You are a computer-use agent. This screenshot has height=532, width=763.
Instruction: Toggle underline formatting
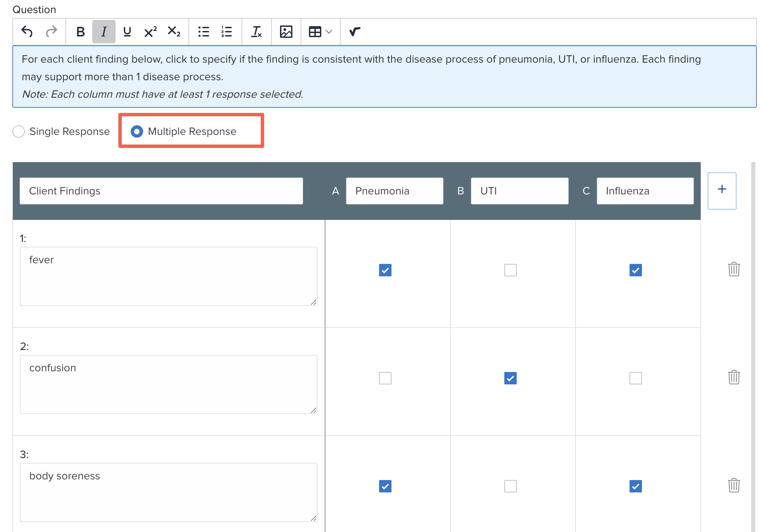coord(127,31)
